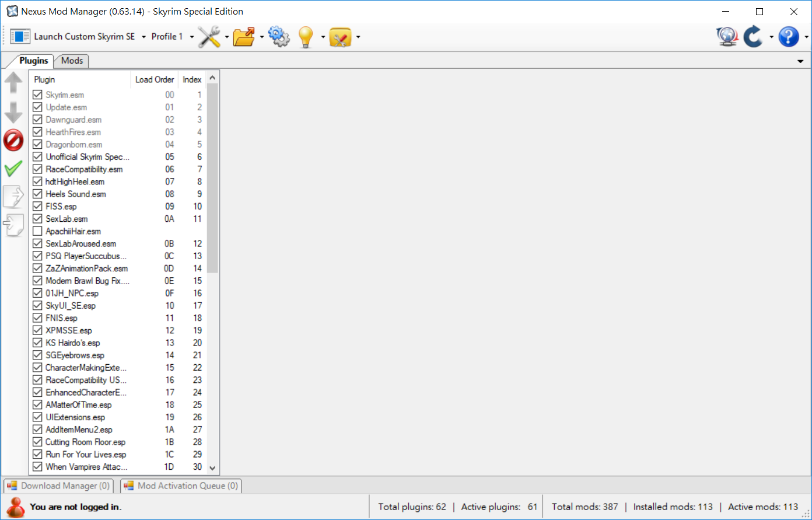
Task: Click the 'Installed mods: 113' status entry
Action: pyautogui.click(x=673, y=507)
